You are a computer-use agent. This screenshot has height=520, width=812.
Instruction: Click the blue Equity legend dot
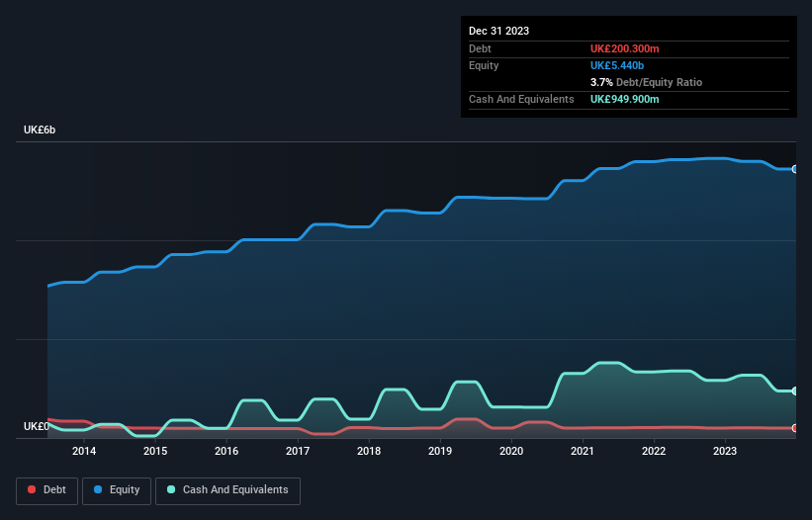pos(98,489)
